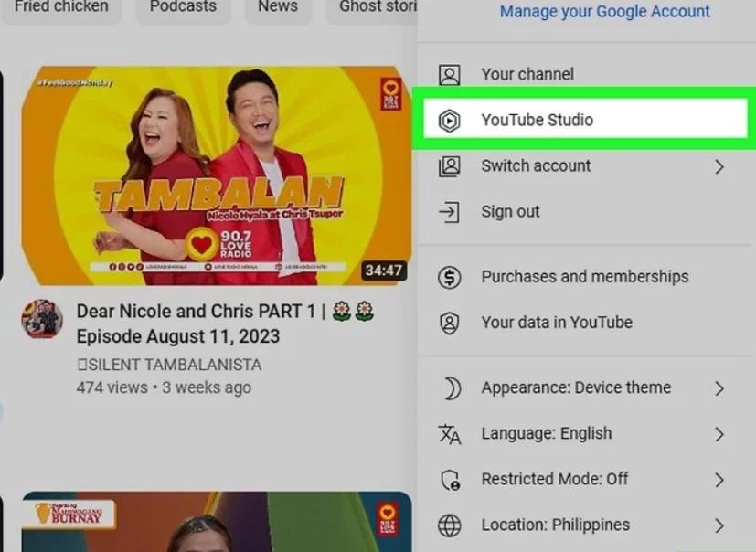Click the Language translate icon
Viewport: 756px width, 552px height.
[449, 434]
